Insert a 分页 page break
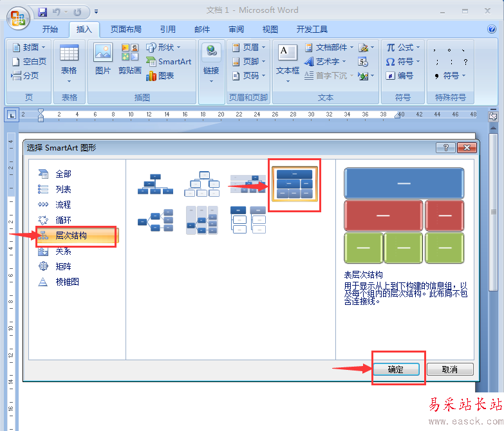504x431 pixels. coord(25,75)
